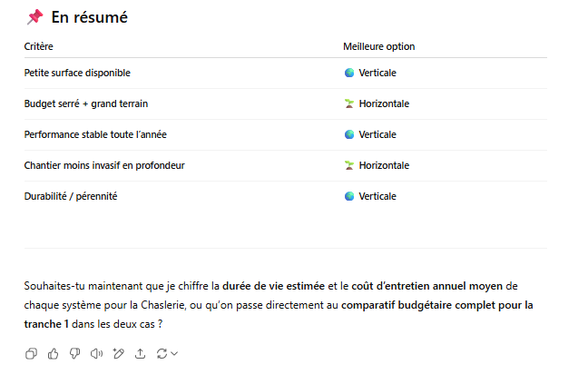Share the response using the upload arrow icon
Screen dimensions: 588x384
[141, 354]
